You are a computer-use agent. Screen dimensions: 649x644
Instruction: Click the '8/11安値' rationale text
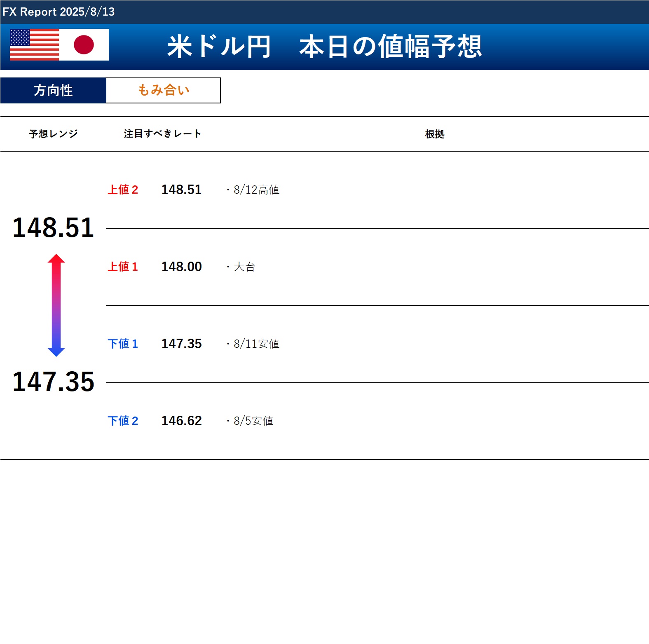(x=256, y=344)
